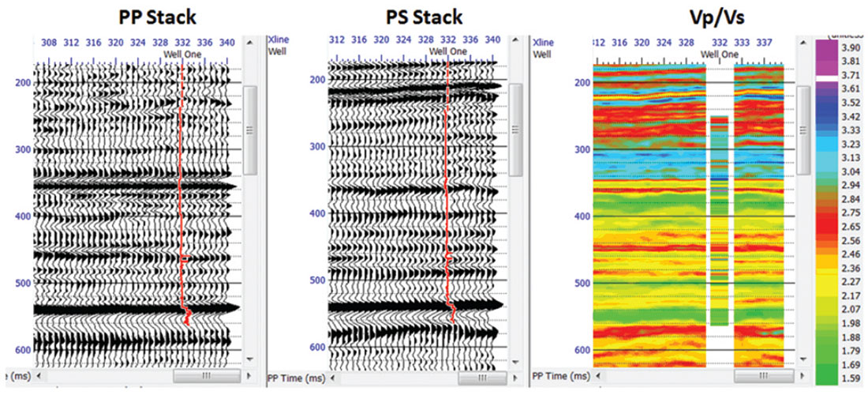Click the well Vp/Vs log strip at Xline 332
The width and height of the screenshot is (868, 395).
[x=719, y=221]
